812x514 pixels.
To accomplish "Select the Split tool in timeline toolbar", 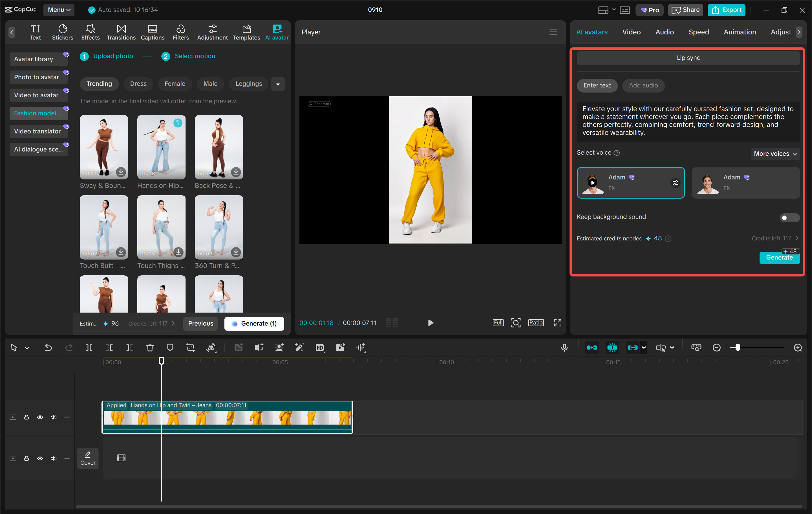I will tap(89, 348).
